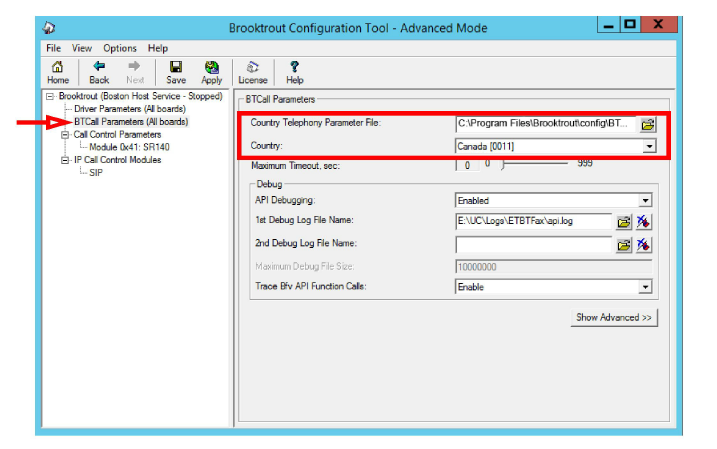Select Module 0x41: SR140 tree item
This screenshot has width=717, height=449.
[x=129, y=147]
